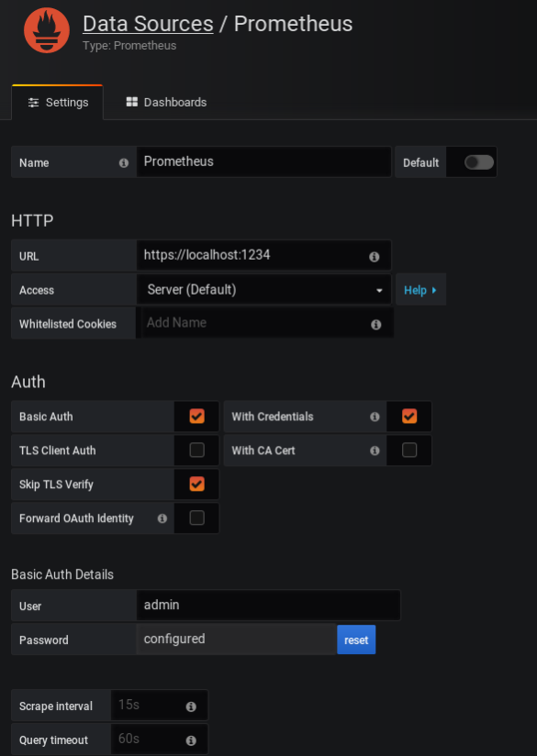The height and width of the screenshot is (756, 537).
Task: Click the Prometheus flame logo icon
Action: pos(46,30)
